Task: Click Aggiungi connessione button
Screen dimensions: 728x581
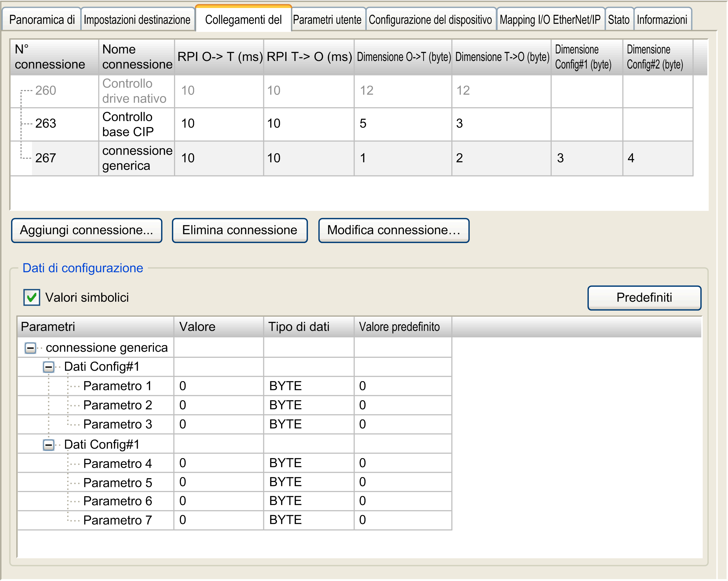Action: coord(87,230)
